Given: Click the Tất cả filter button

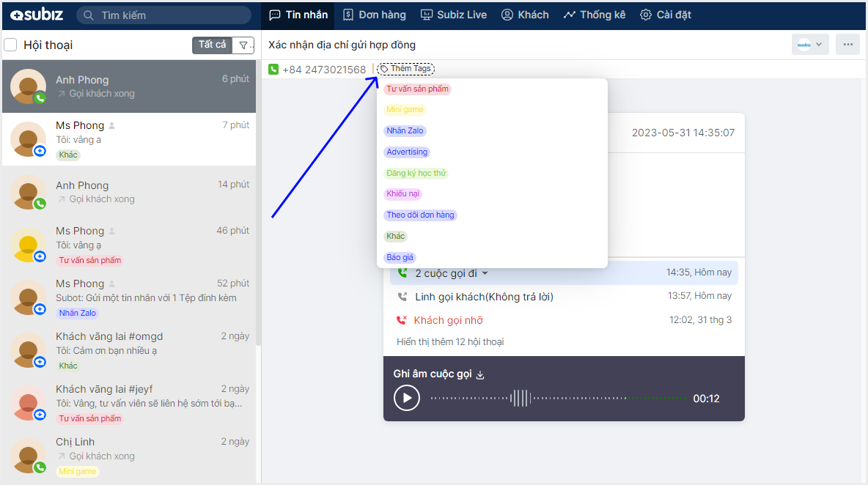Looking at the screenshot, I should 212,45.
